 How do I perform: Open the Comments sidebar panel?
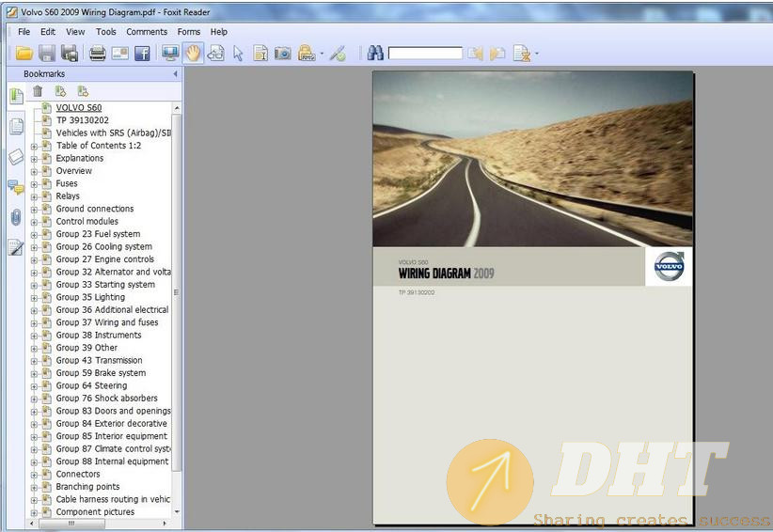tap(16, 187)
